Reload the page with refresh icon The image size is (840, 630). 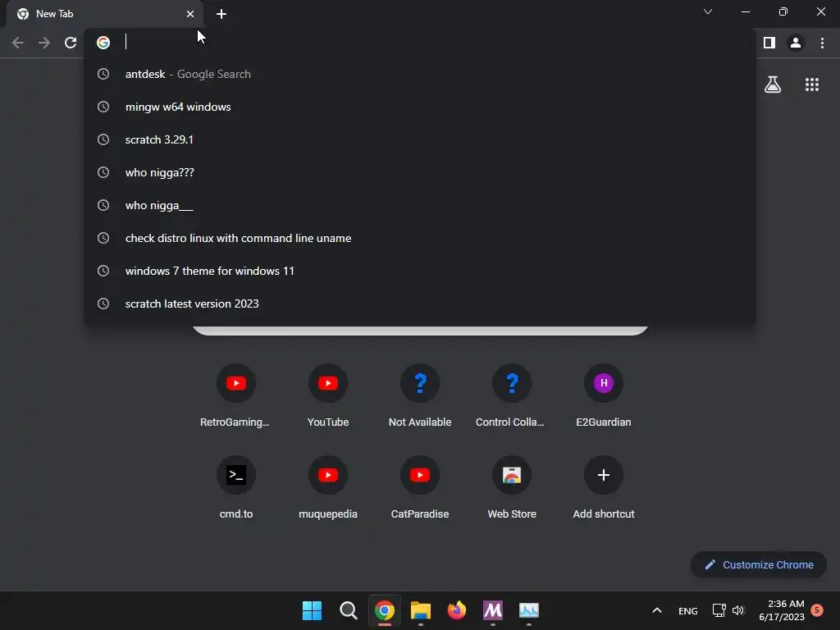(x=71, y=43)
